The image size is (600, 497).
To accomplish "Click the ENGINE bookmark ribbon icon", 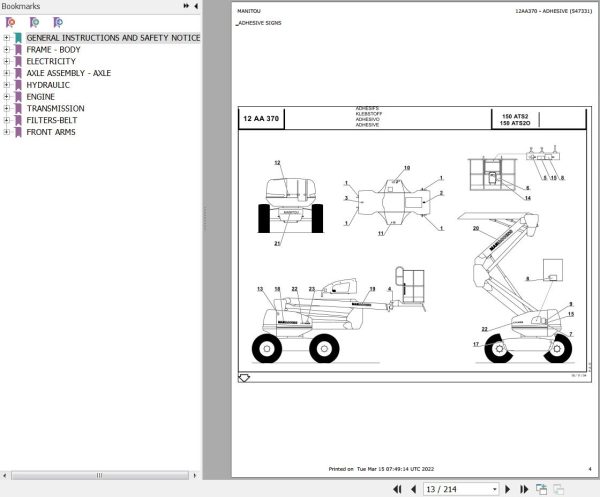I will pyautogui.click(x=18, y=97).
